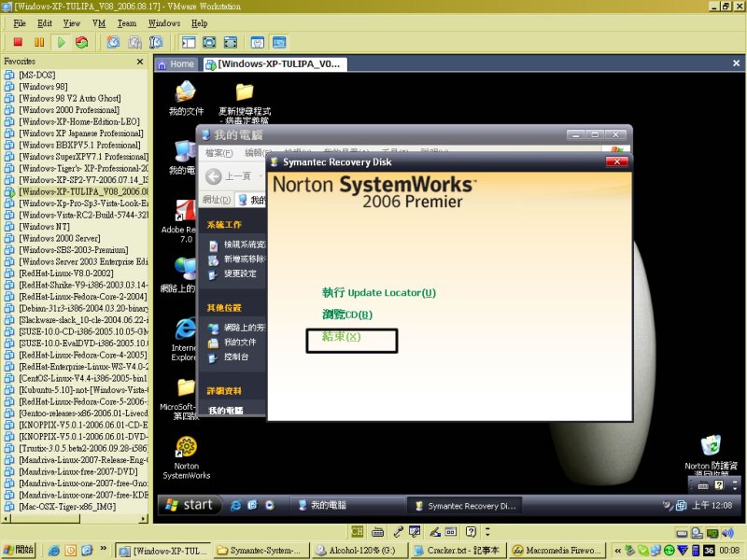Open 新增或移除程式 in 系統工作 list
747x560 pixels.
click(x=237, y=259)
